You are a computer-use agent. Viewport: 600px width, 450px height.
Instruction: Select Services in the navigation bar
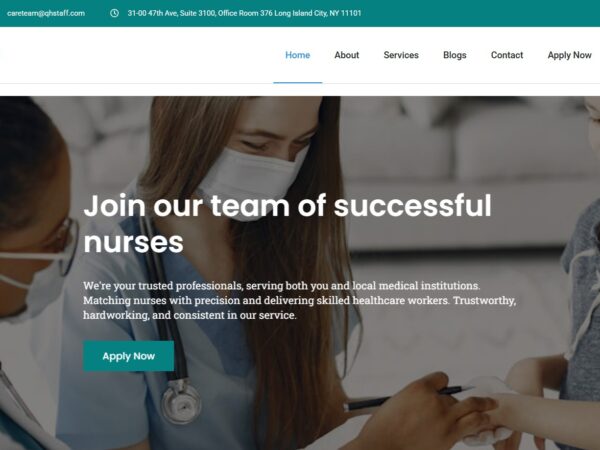tap(401, 55)
